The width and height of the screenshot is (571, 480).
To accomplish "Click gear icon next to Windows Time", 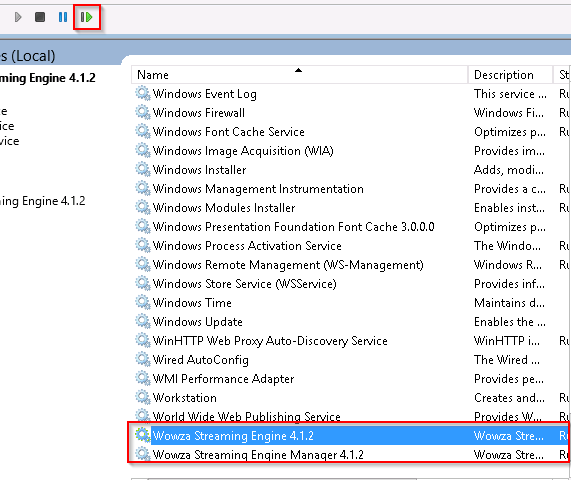I will 143,302.
